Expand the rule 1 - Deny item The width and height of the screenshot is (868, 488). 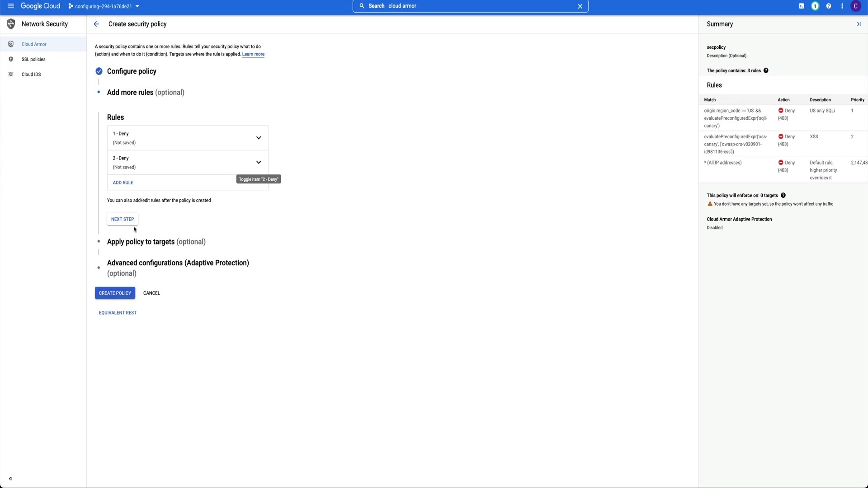click(x=259, y=138)
